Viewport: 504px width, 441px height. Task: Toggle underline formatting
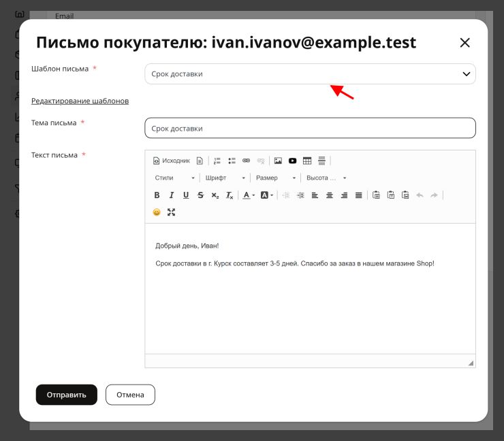click(x=186, y=195)
